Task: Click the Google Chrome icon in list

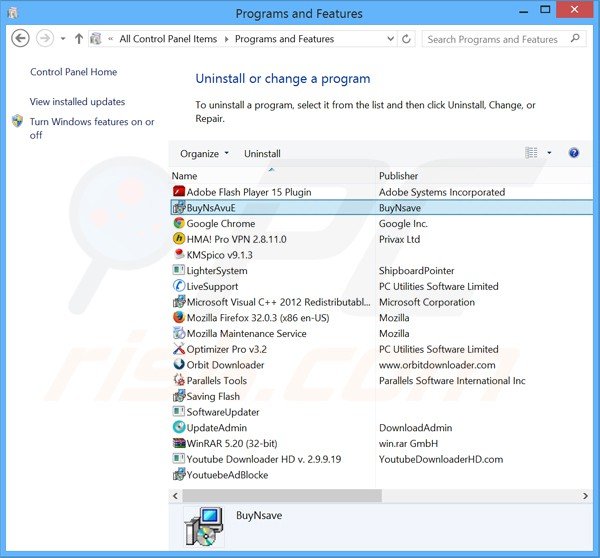Action: [x=179, y=223]
